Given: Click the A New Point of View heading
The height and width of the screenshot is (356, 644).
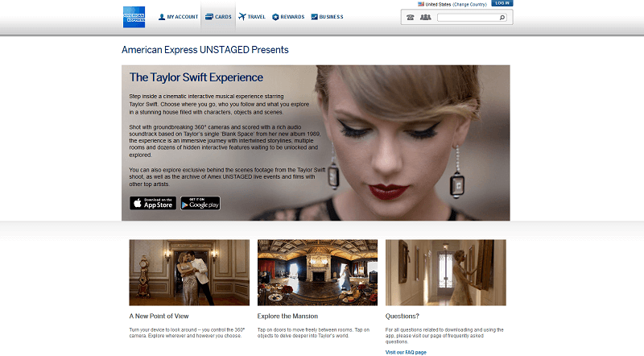Looking at the screenshot, I should pos(159,316).
